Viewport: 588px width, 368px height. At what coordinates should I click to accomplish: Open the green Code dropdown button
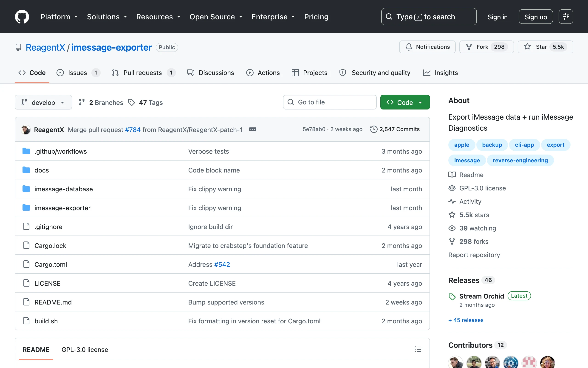pyautogui.click(x=405, y=102)
